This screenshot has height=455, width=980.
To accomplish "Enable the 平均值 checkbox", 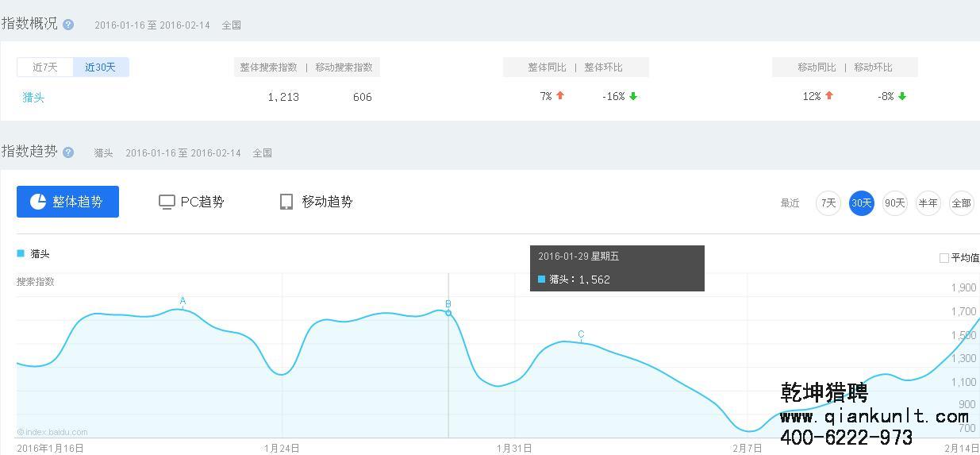I will pyautogui.click(x=944, y=258).
